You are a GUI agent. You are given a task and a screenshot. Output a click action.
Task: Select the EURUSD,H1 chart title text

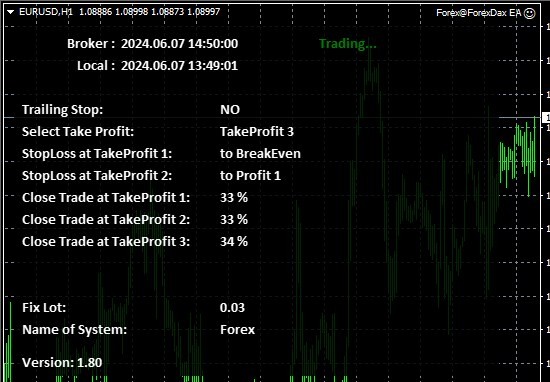click(x=46, y=12)
